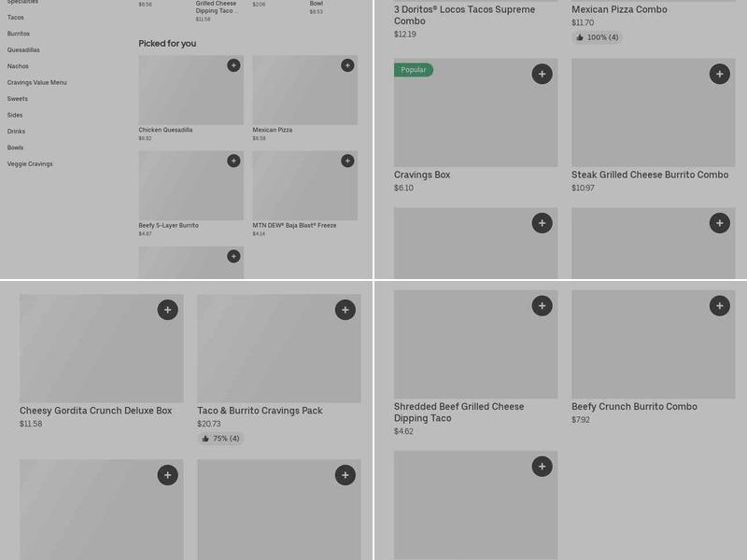The image size is (747, 560).
Task: Open the Tacos menu category
Action: (16, 17)
